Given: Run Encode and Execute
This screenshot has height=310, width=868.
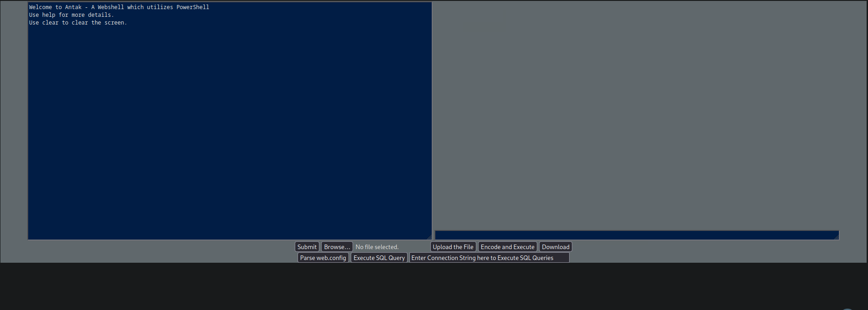Looking at the screenshot, I should [x=507, y=247].
